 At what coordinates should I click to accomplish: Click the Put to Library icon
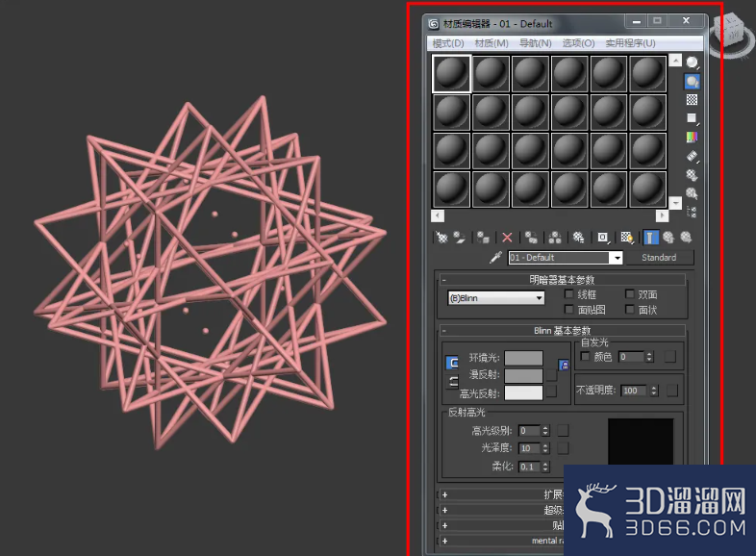click(579, 238)
